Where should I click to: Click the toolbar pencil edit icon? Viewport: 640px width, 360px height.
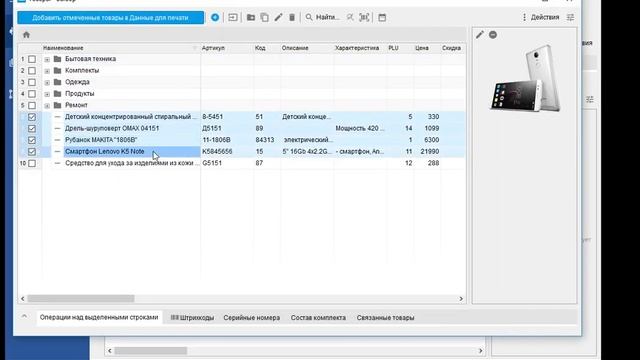(278, 18)
